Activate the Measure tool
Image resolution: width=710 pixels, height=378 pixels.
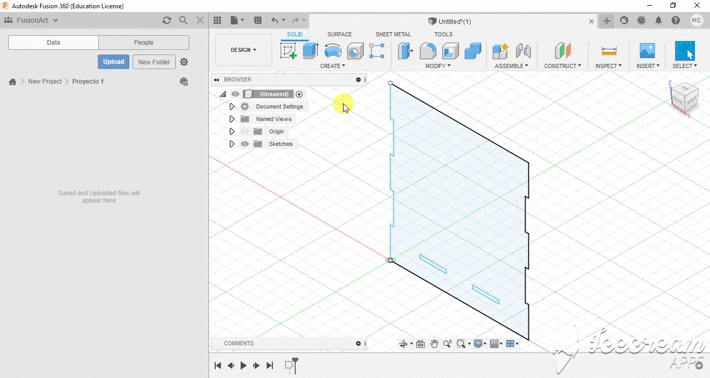coord(609,51)
